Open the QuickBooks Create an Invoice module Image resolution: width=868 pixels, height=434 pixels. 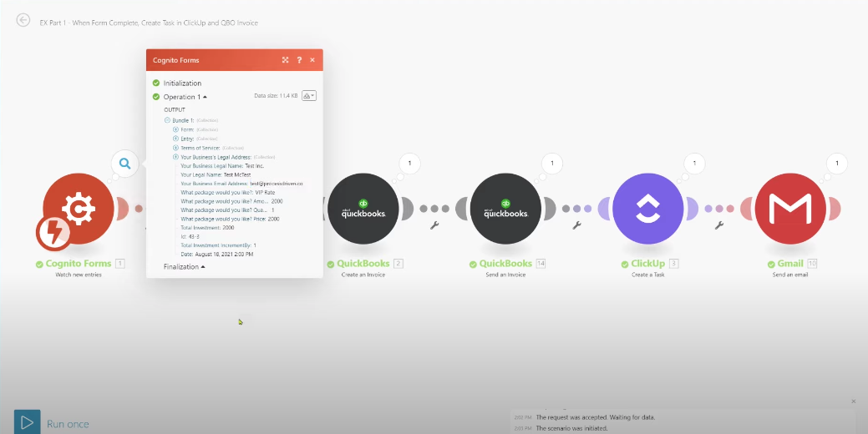point(363,209)
